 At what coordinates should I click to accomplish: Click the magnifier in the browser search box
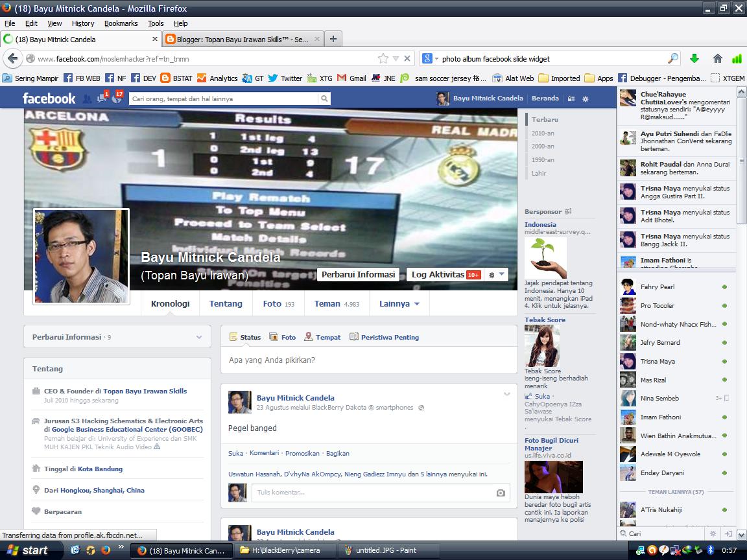672,58
